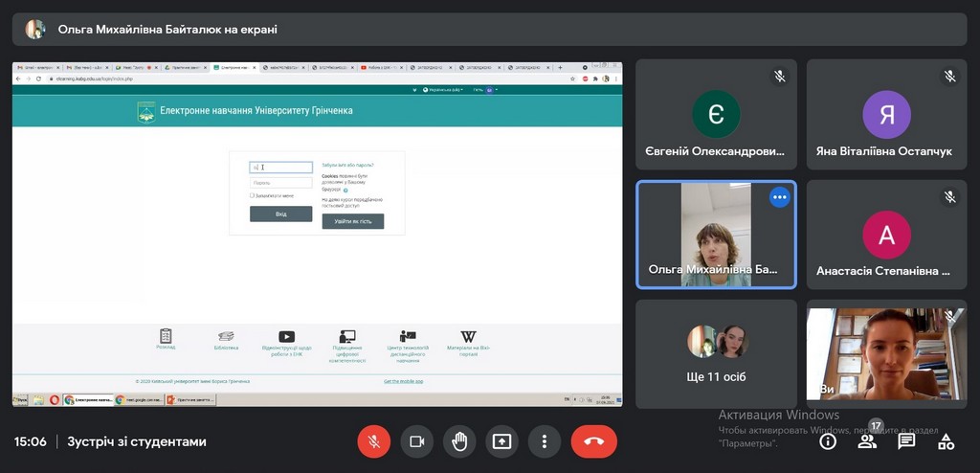Unmute the microphone in the call bar

(x=374, y=441)
